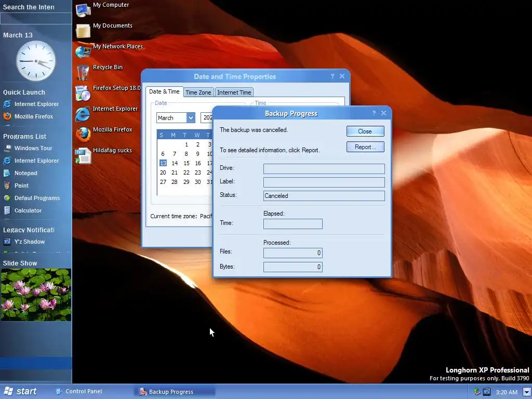Switch to Control Panel taskbar button

[79, 392]
